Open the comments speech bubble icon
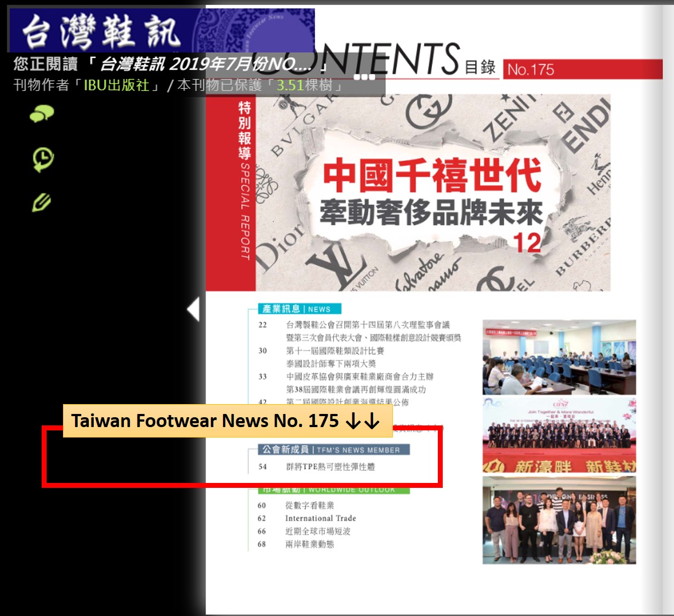This screenshot has height=616, width=674. coord(42,114)
